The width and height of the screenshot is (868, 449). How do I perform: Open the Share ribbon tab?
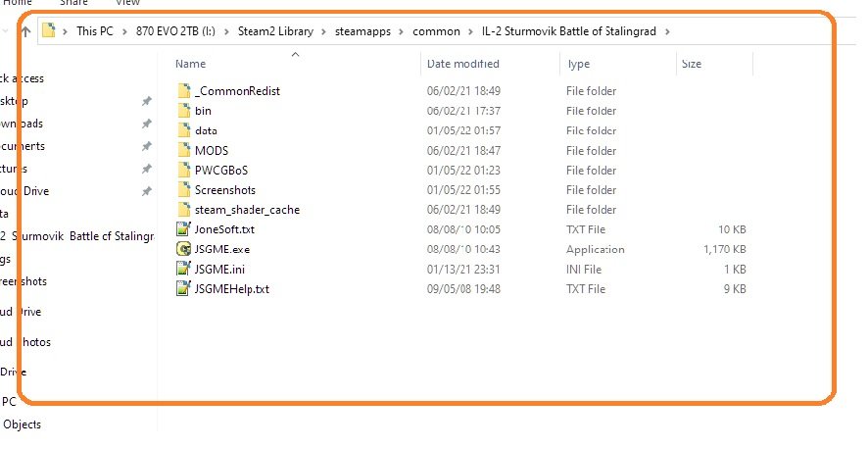click(73, 3)
